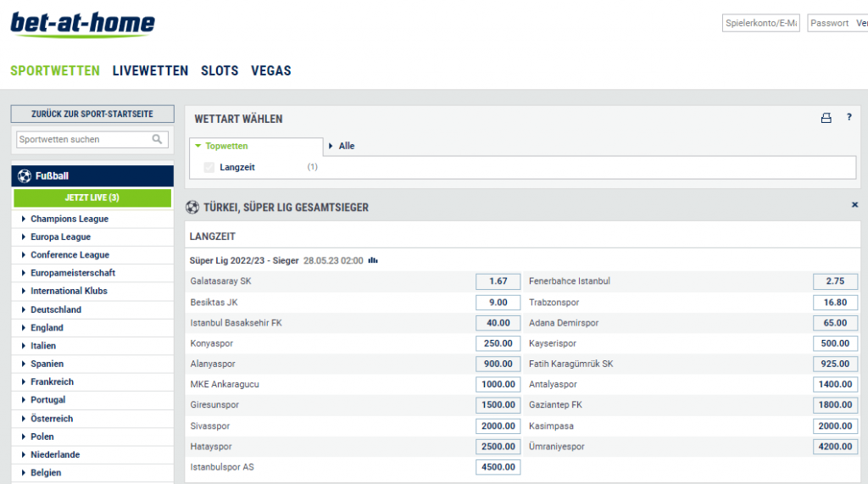
Task: Expand the Alle bet types section
Action: (x=342, y=146)
